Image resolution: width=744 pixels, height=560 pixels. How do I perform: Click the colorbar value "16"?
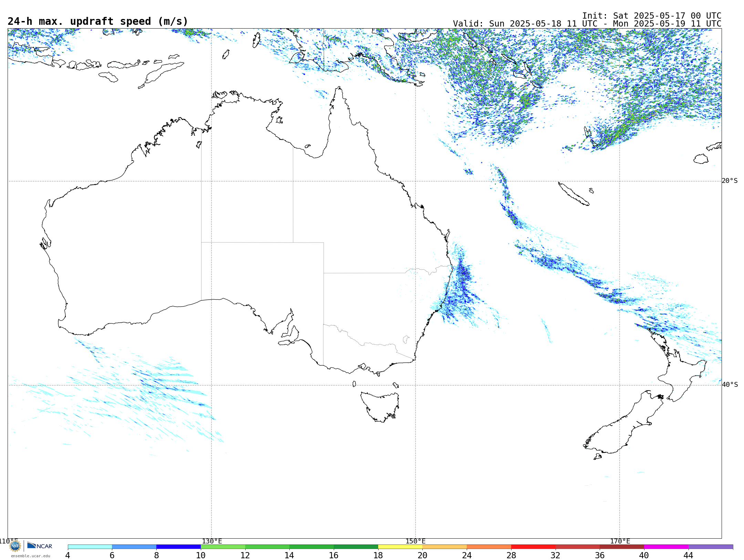tap(334, 555)
